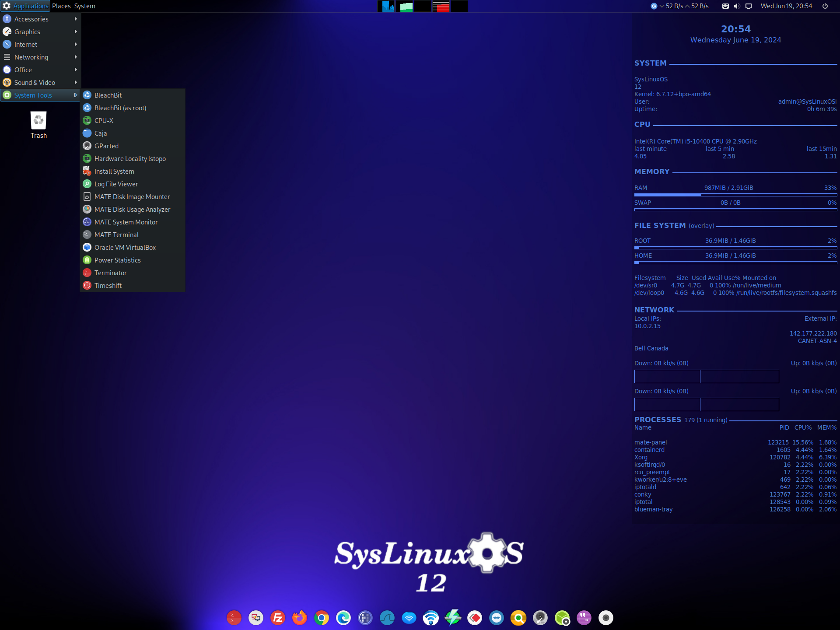
Task: Open MATE System Monitor entry
Action: (x=132, y=222)
